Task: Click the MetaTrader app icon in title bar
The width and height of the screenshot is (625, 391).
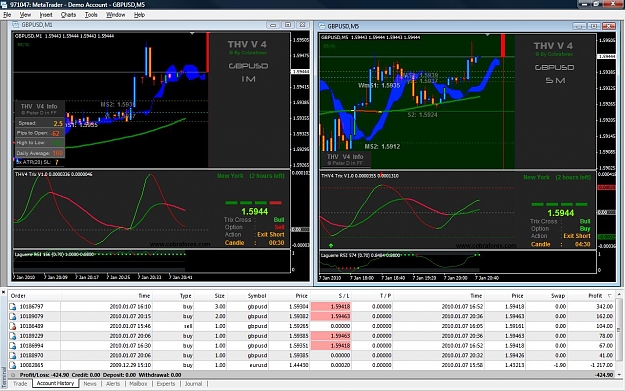Action: click(x=4, y=5)
